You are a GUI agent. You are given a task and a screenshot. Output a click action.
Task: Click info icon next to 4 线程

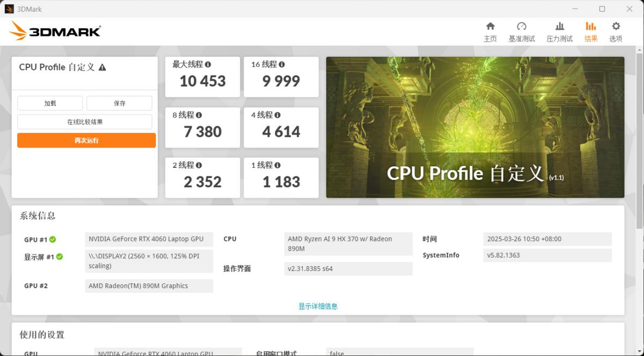[277, 115]
